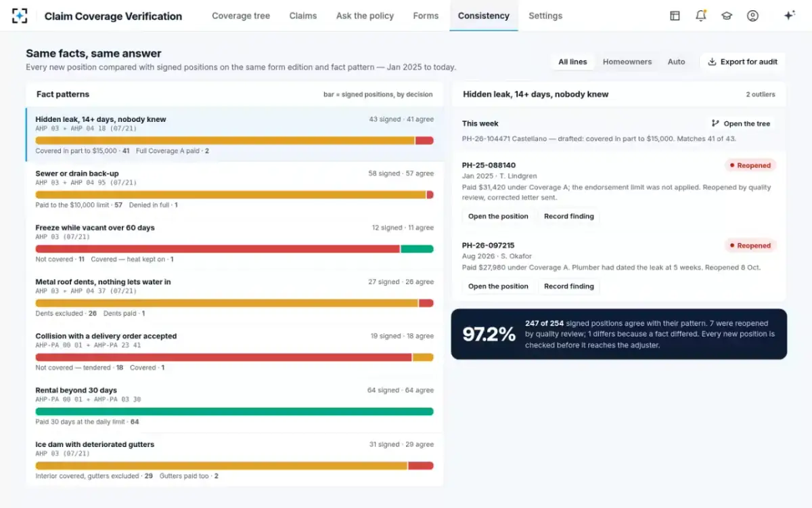
Task: Click Reopened badge on PH-26-097215
Action: point(750,246)
